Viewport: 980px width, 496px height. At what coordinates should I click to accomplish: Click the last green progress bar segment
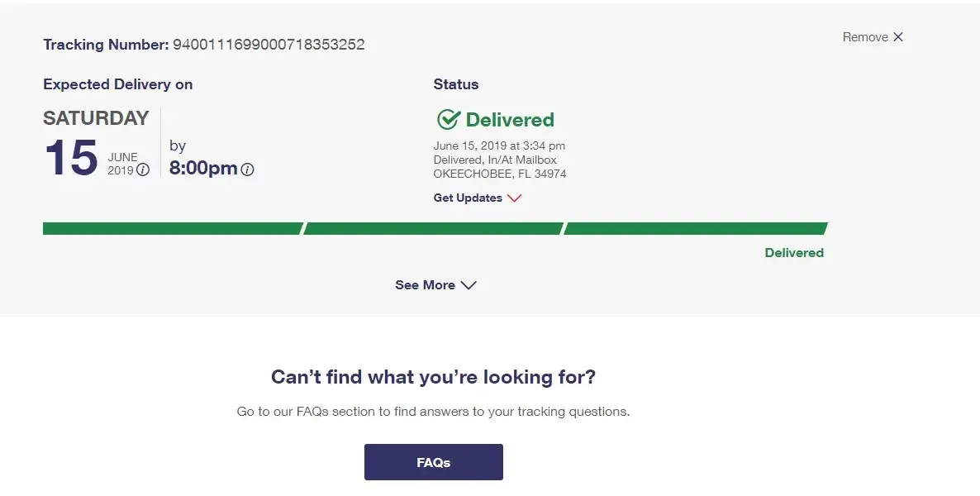tap(694, 229)
